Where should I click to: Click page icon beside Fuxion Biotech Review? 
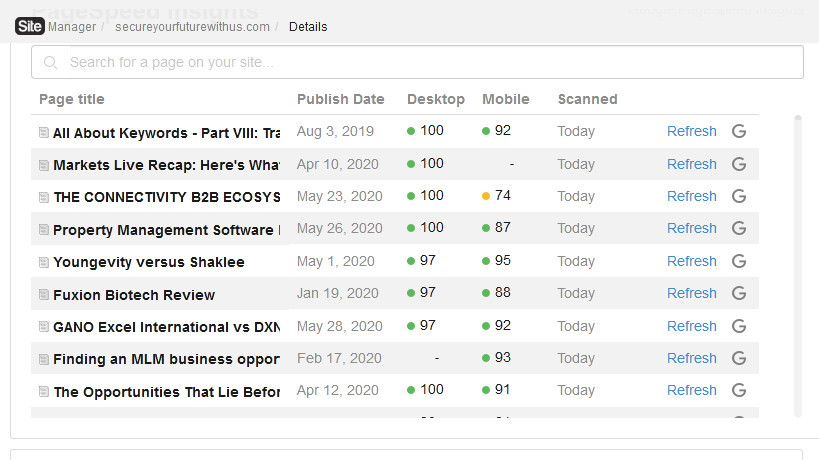tap(44, 294)
